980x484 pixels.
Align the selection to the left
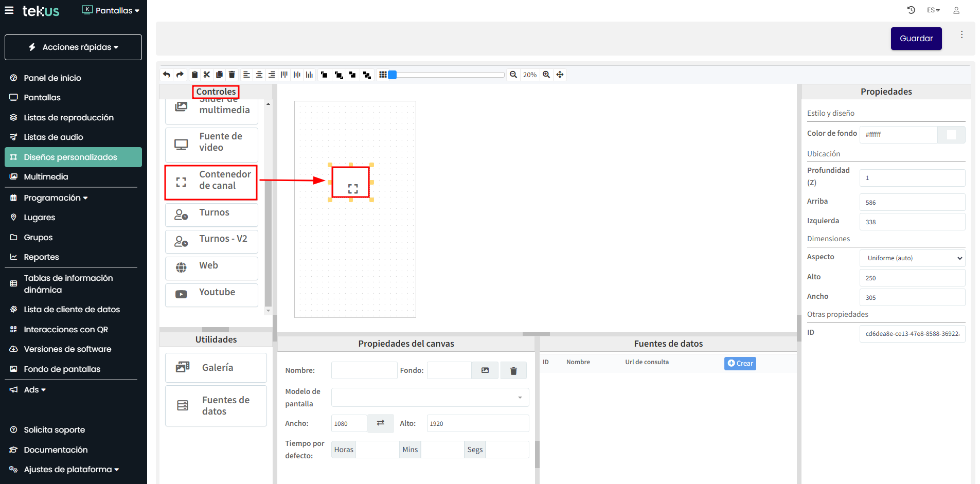[x=246, y=75]
